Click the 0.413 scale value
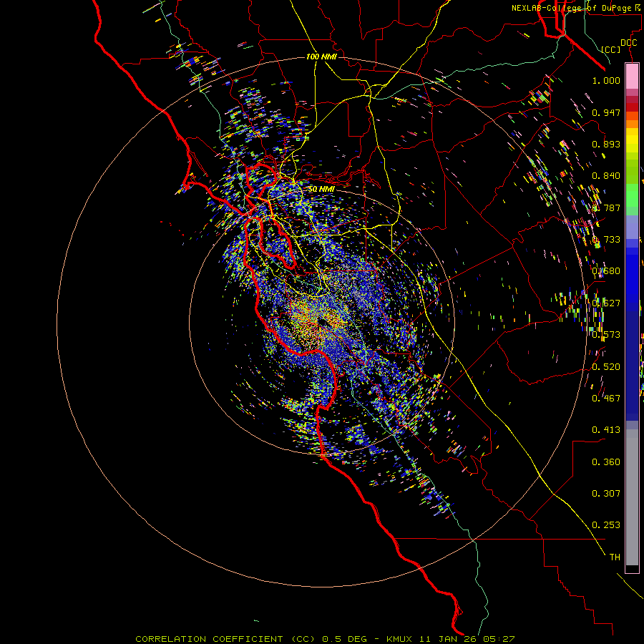 pyautogui.click(x=606, y=430)
